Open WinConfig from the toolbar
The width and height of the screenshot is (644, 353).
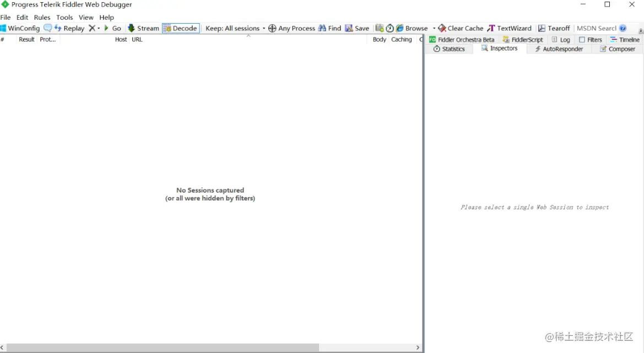[x=20, y=28]
